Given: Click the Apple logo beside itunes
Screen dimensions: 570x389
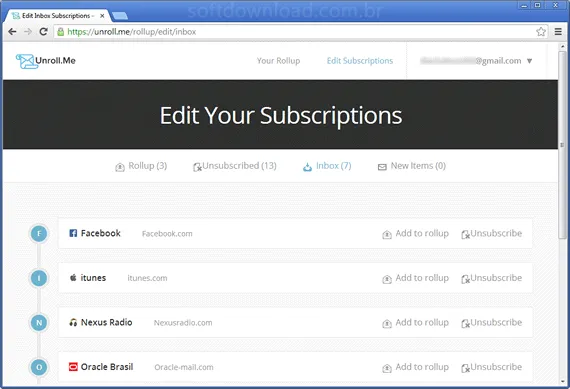Looking at the screenshot, I should (73, 278).
